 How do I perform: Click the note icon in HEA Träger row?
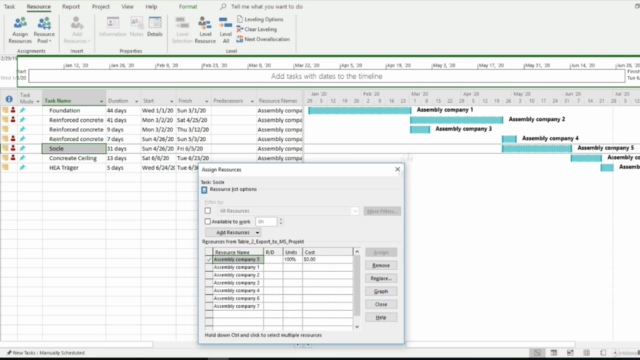5,167
